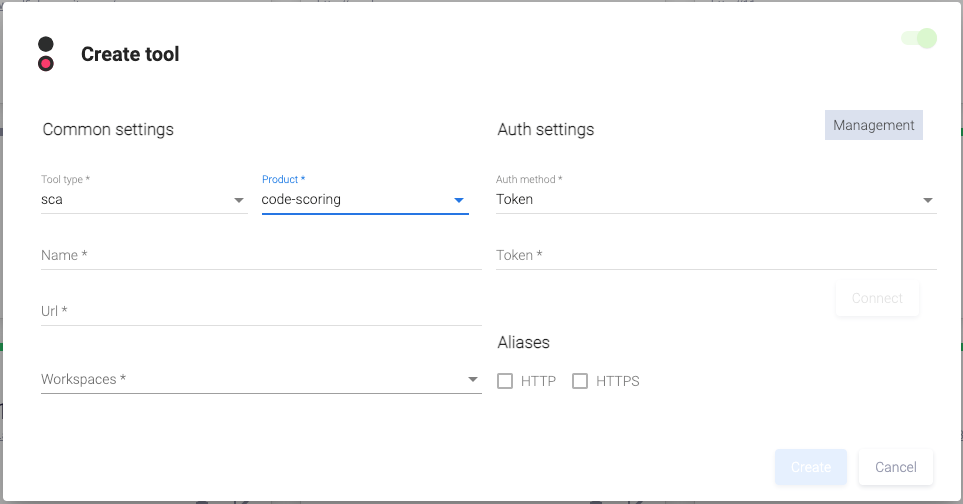This screenshot has width=963, height=504.
Task: Focus the Url input field
Action: (x=260, y=312)
